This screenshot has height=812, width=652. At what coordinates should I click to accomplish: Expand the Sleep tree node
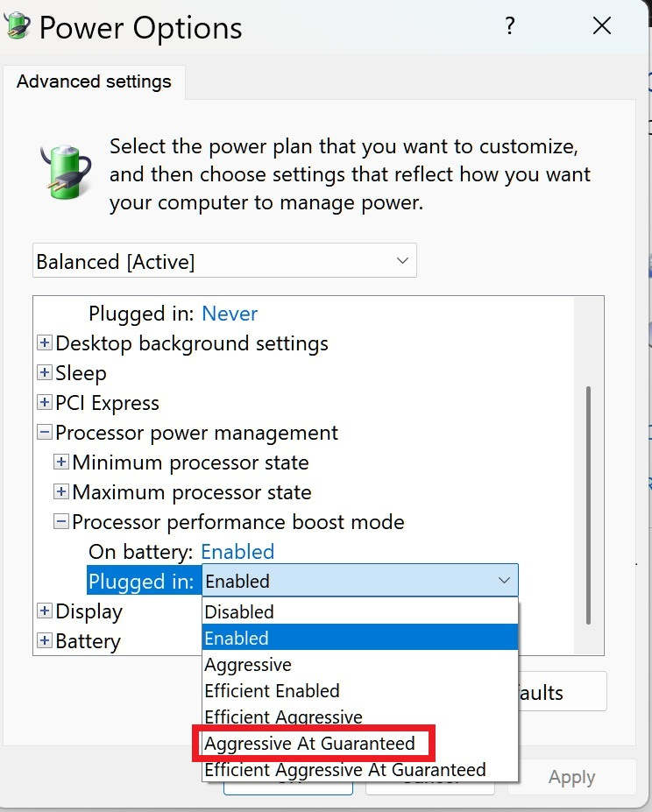45,372
